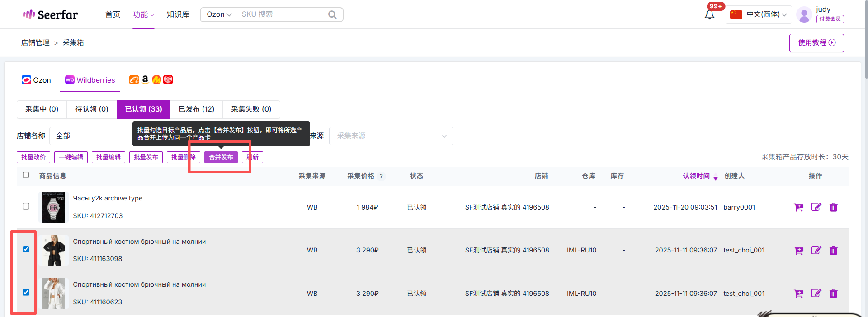
Task: Click the help icon next to 采集价格
Action: click(x=381, y=176)
